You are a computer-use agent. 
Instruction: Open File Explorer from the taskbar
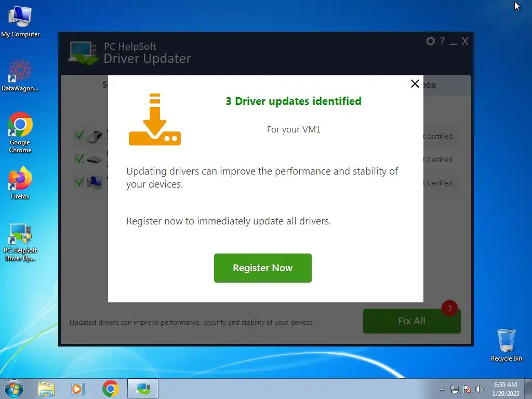46,389
